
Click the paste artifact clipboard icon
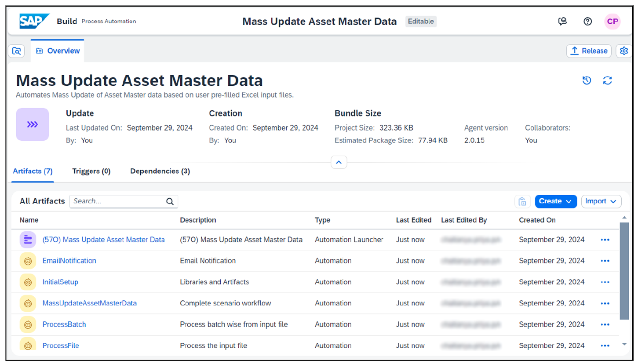(522, 201)
